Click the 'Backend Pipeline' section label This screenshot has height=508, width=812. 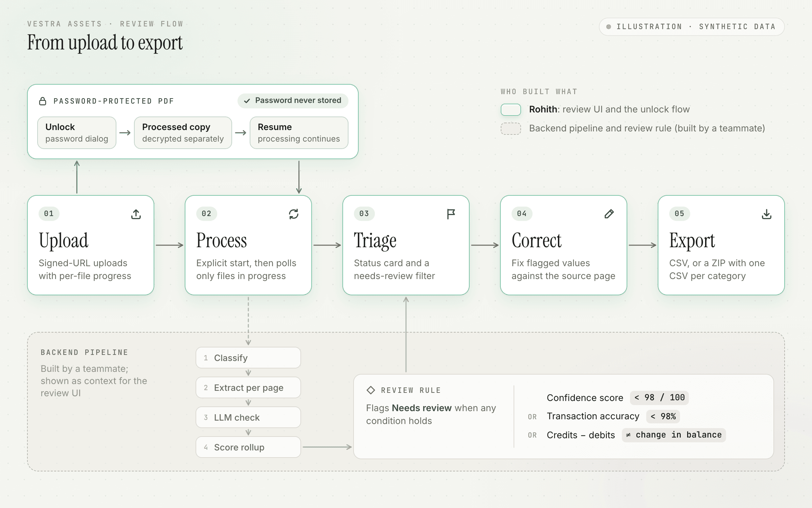click(x=85, y=352)
